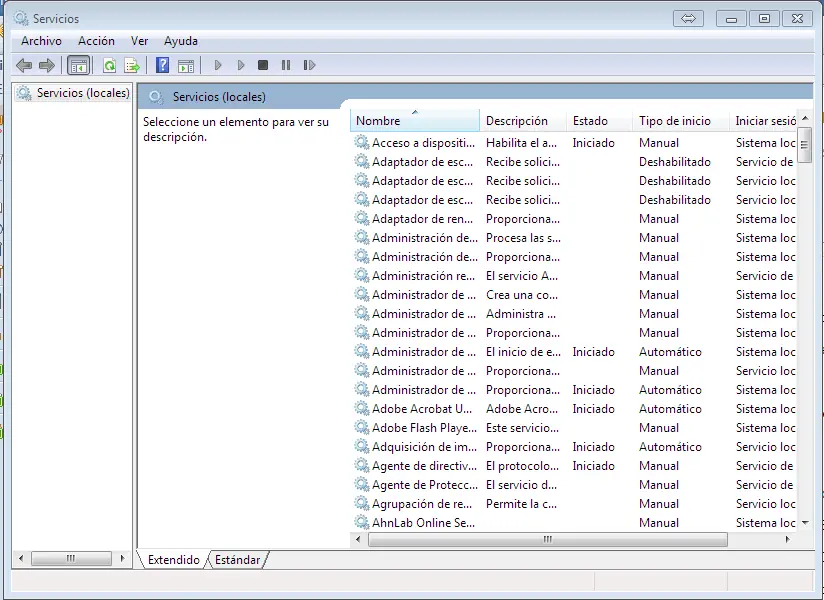Viewport: 824px width, 600px height.
Task: Sort by the Iniciar sesión column header
Action: pos(763,121)
